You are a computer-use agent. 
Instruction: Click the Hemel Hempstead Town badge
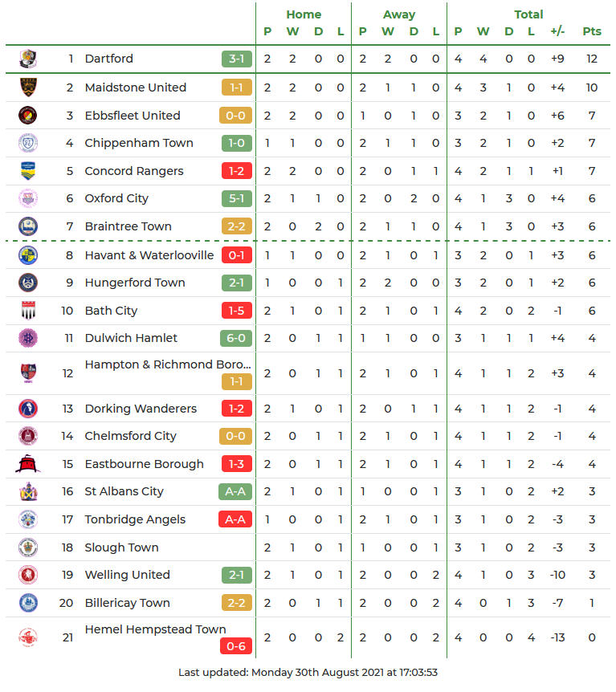[x=27, y=637]
